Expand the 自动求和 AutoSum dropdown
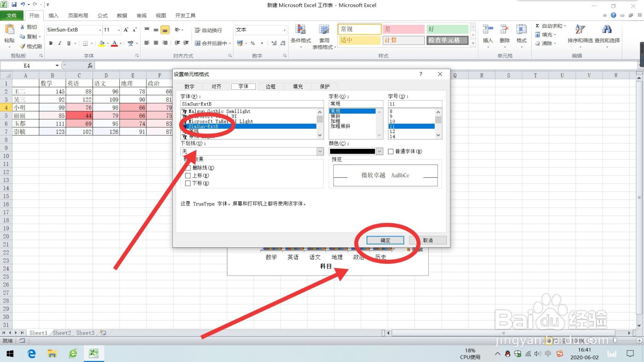 tap(565, 26)
